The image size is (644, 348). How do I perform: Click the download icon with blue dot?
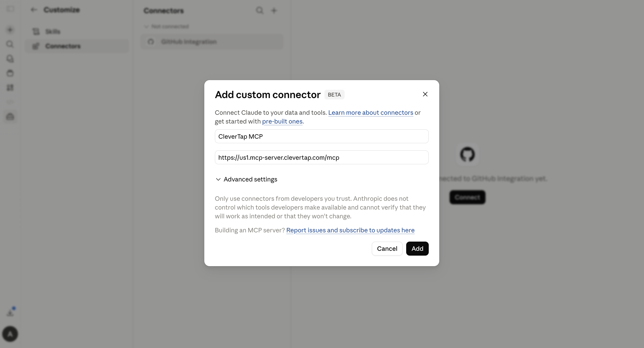coord(10,312)
